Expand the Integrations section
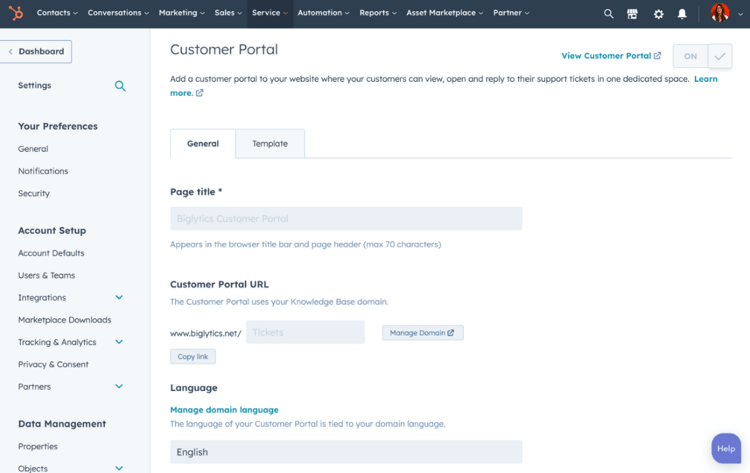 [x=119, y=297]
